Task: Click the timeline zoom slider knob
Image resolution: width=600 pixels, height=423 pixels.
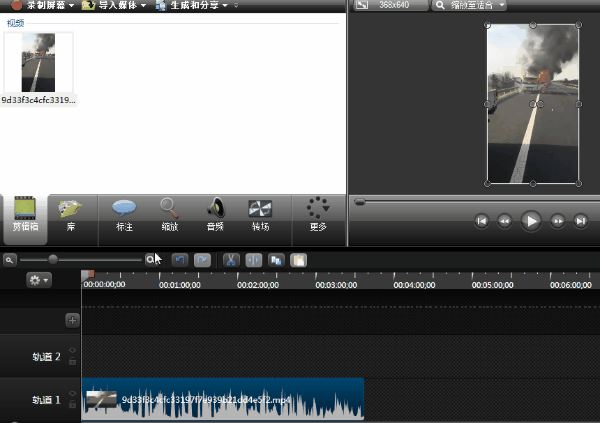Action: click(x=53, y=260)
